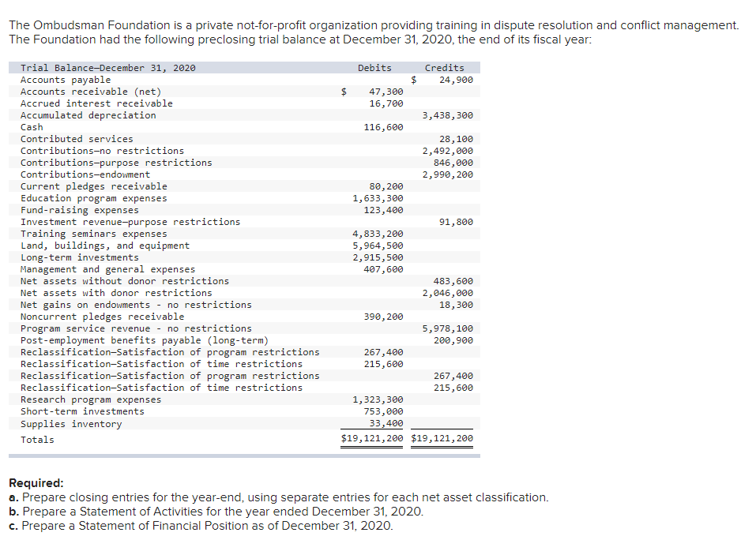The height and width of the screenshot is (540, 756).
Task: Click the 'Accounts payable' row label
Action: pyautogui.click(x=66, y=80)
